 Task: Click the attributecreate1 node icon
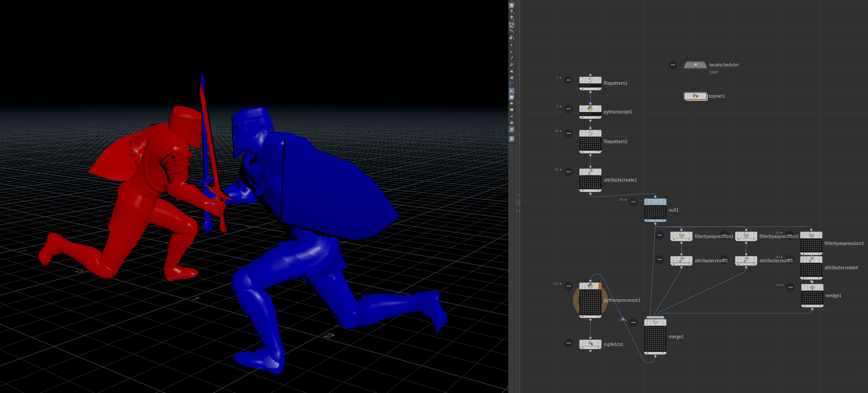click(590, 172)
